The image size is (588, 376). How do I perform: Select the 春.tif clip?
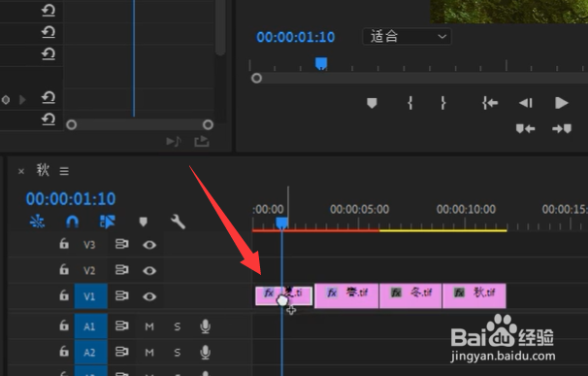click(346, 296)
